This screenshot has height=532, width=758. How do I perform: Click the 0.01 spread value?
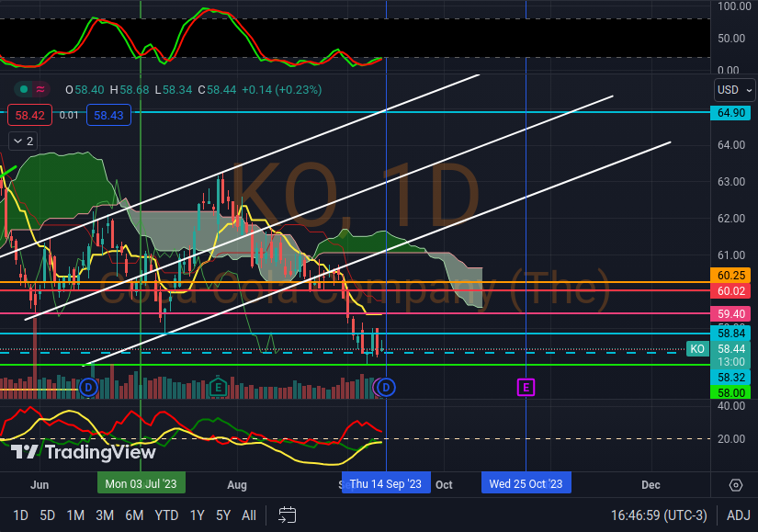click(69, 115)
